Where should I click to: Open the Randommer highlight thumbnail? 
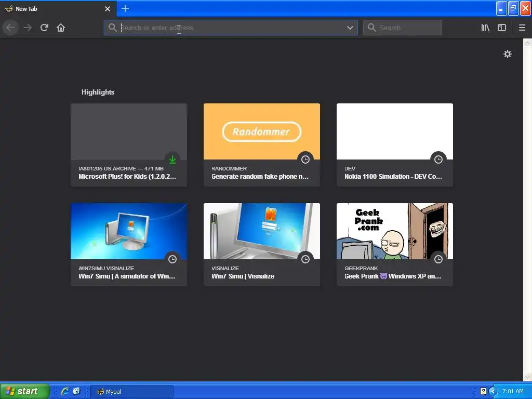coord(262,131)
